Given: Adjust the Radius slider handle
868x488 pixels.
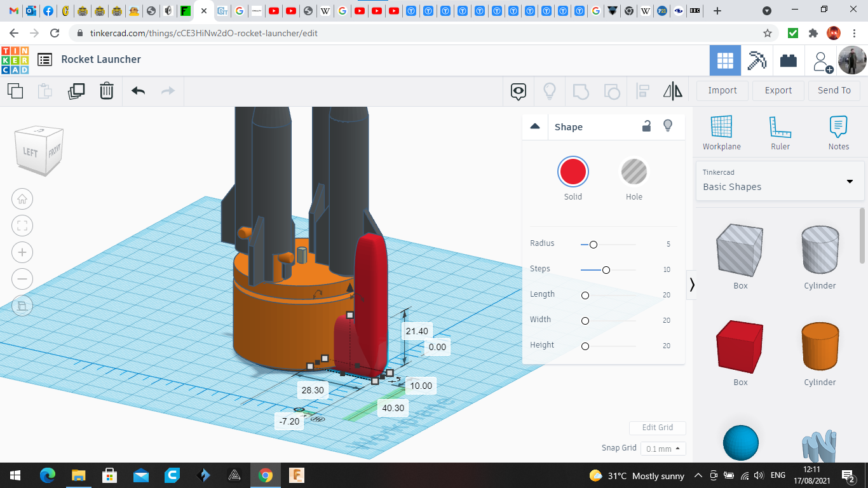Looking at the screenshot, I should (x=593, y=245).
